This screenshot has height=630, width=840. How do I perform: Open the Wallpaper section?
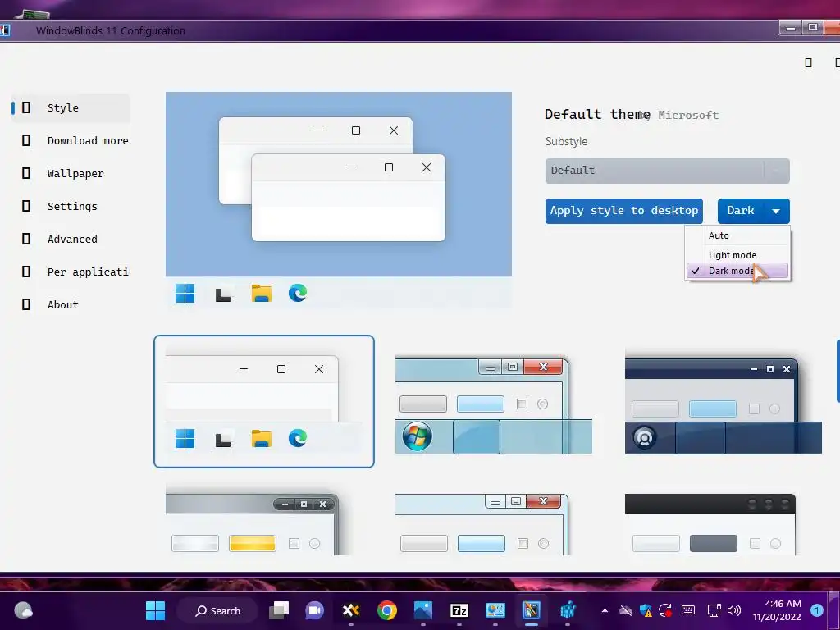(x=71, y=173)
